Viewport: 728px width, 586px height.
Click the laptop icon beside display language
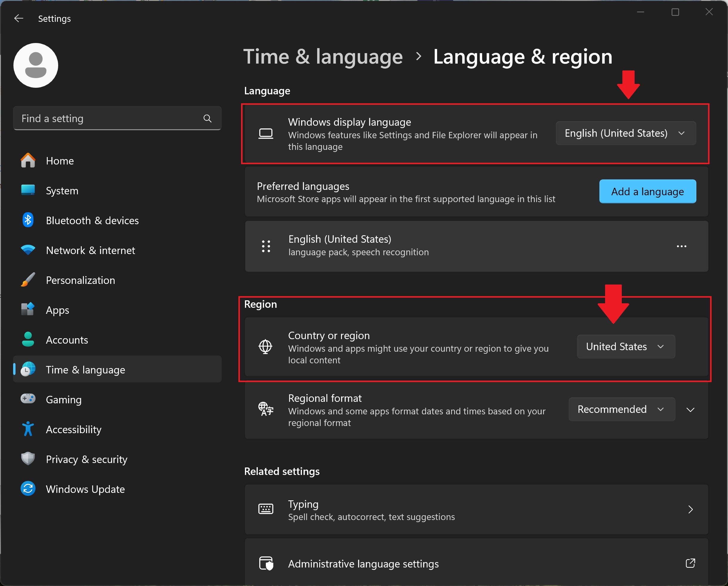[266, 134]
